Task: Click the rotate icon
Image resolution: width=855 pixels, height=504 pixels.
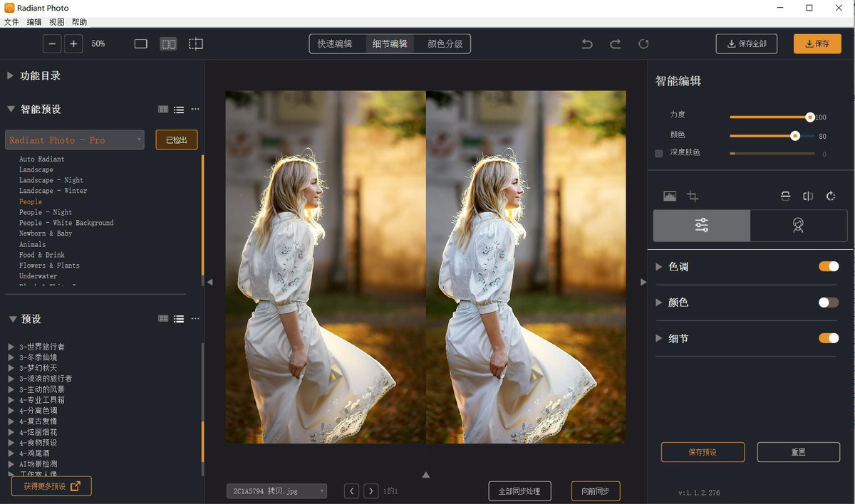Action: tap(831, 196)
